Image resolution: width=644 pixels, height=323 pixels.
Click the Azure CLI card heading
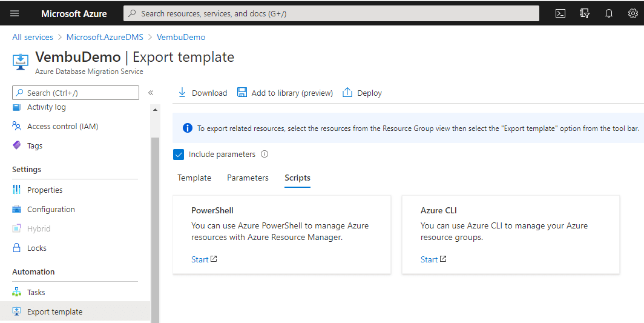coord(439,210)
